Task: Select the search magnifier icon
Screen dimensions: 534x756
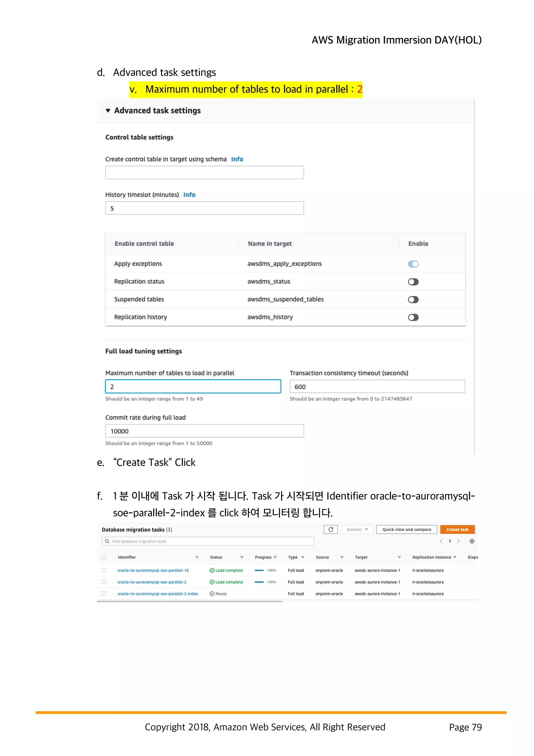Action: click(x=107, y=541)
